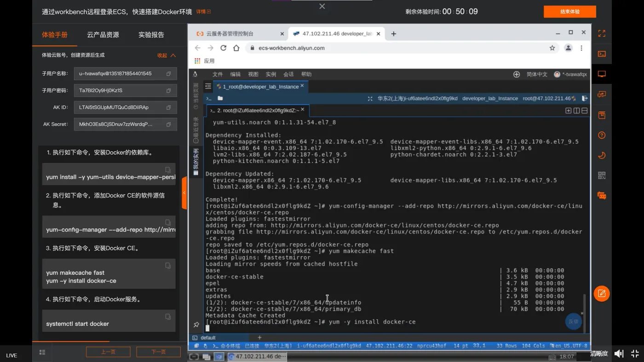Image resolution: width=644 pixels, height=362 pixels.
Task: Open the Chrome three-dot menu
Action: [581, 48]
